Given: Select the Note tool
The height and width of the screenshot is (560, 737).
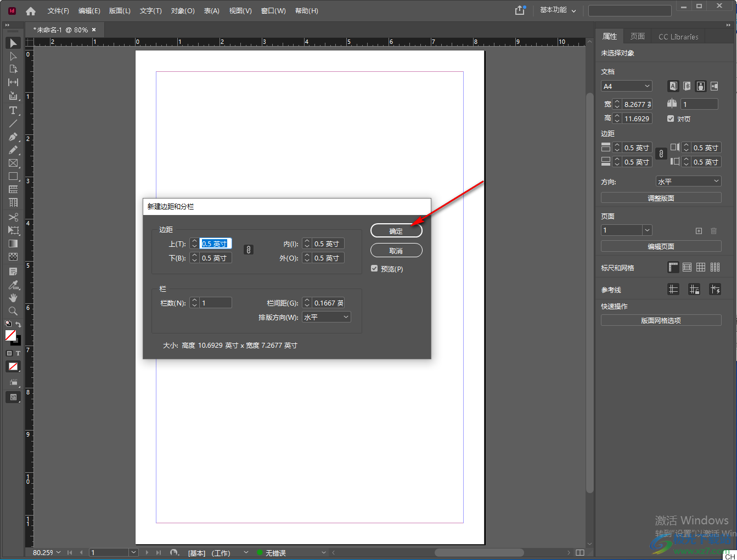Looking at the screenshot, I should coord(13,271).
